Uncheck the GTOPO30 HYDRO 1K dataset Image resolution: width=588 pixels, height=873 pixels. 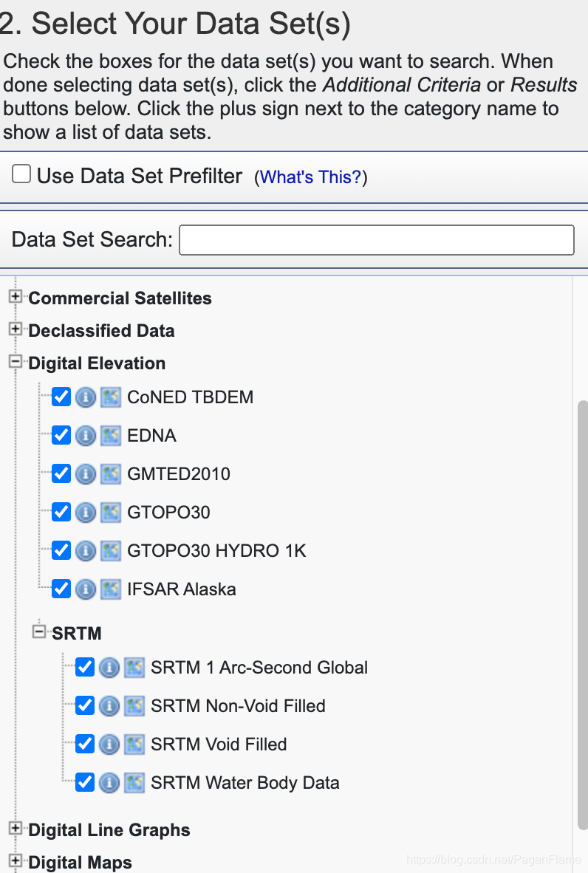click(x=61, y=551)
